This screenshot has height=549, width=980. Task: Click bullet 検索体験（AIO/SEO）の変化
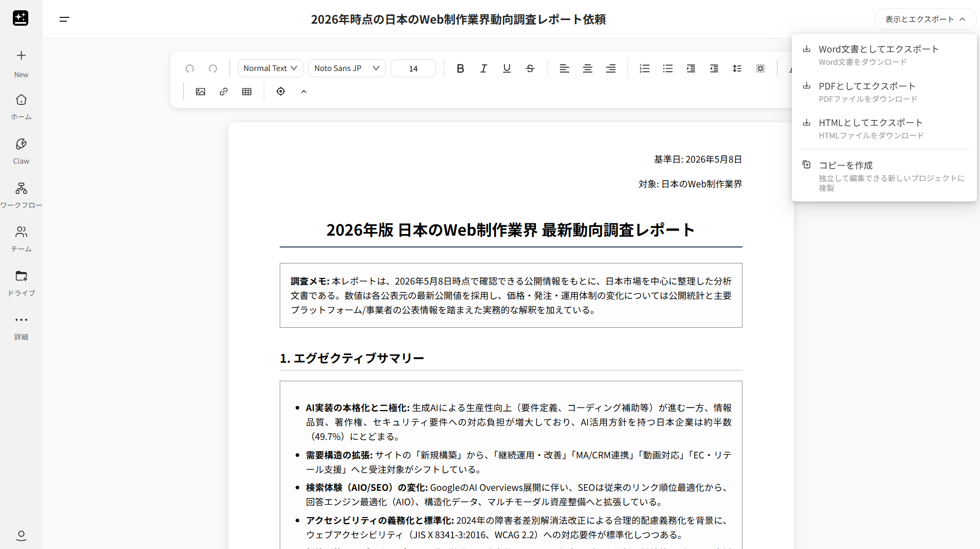click(x=518, y=494)
